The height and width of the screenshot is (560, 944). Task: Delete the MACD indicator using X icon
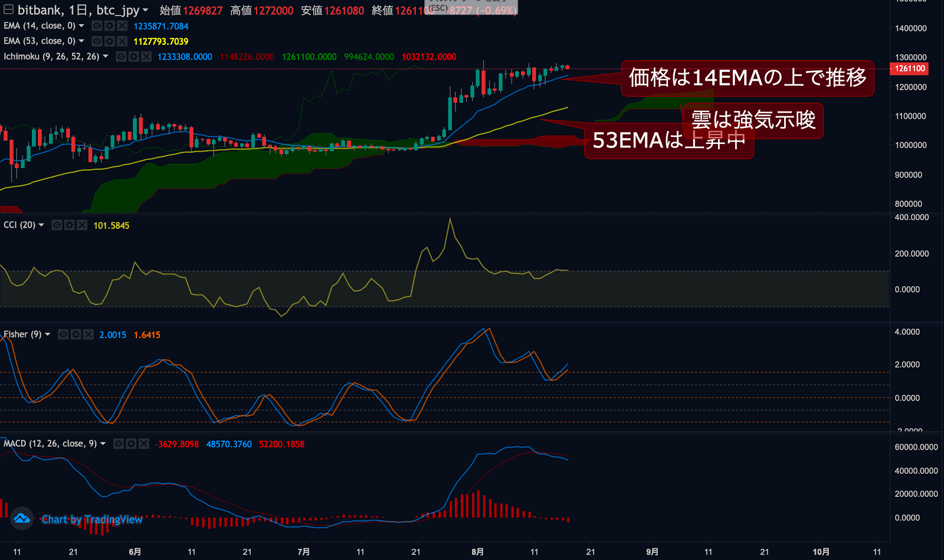(143, 444)
